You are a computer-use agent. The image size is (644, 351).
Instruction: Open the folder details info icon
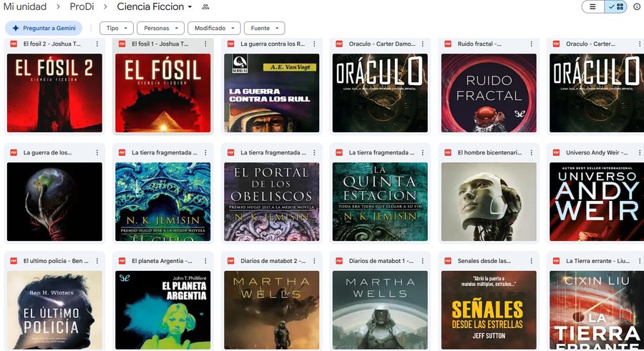coord(637,6)
